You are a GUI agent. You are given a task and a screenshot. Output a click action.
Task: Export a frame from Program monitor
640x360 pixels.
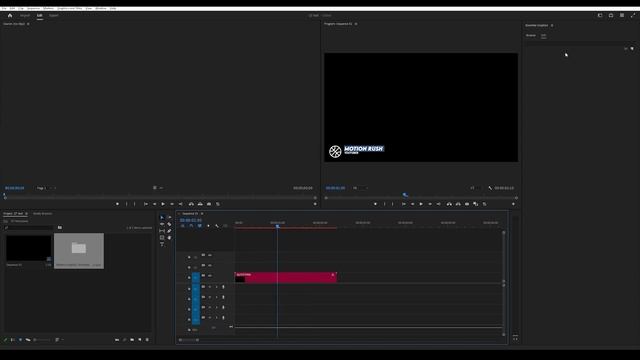(x=467, y=204)
